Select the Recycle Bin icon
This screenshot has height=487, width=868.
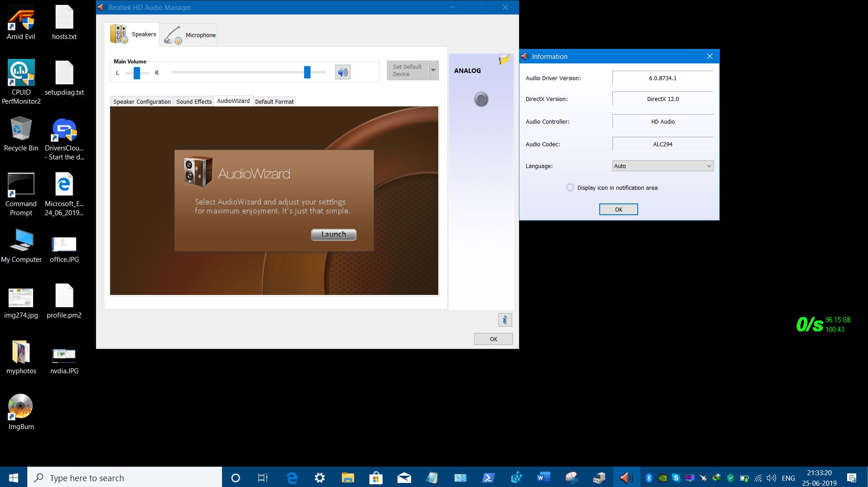click(21, 134)
